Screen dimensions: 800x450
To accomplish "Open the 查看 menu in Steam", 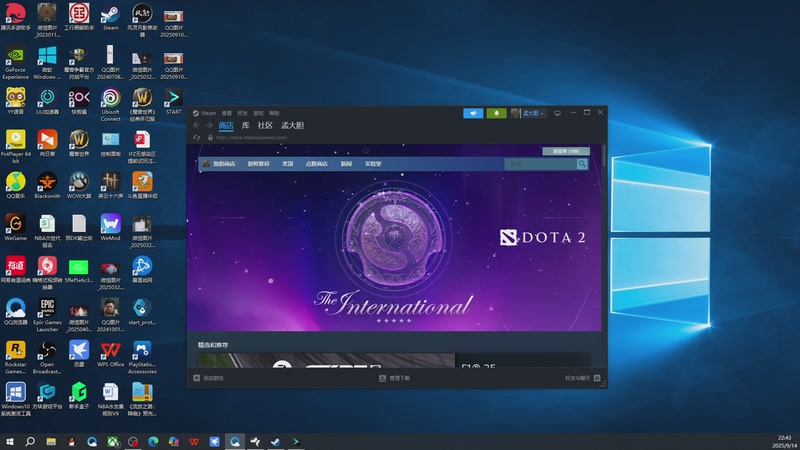I will [x=227, y=113].
